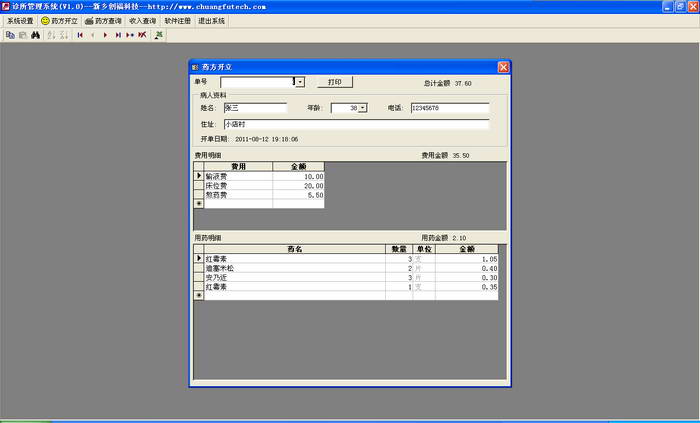Open the 系统设置 menu
This screenshot has width=700, height=423.
19,20
